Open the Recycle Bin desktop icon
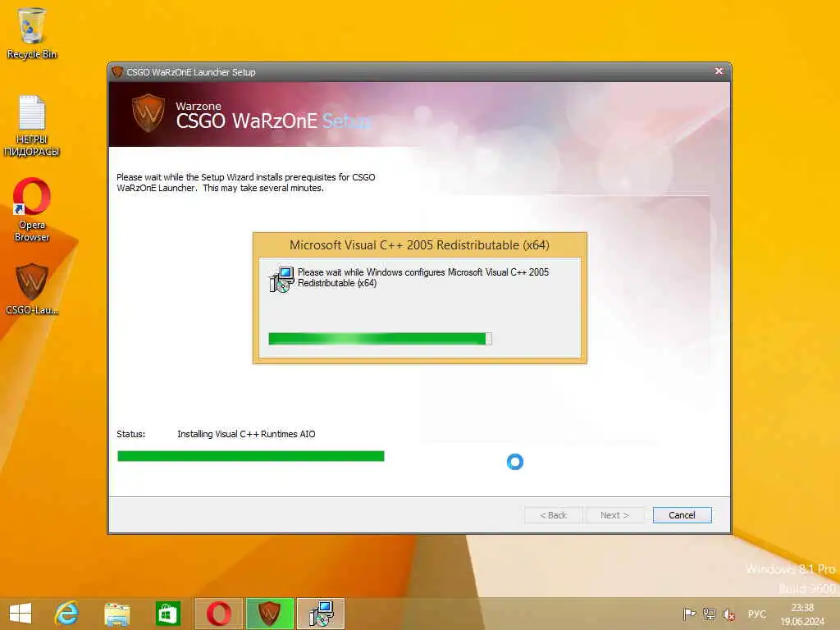Viewport: 840px width, 630px height. (32, 33)
